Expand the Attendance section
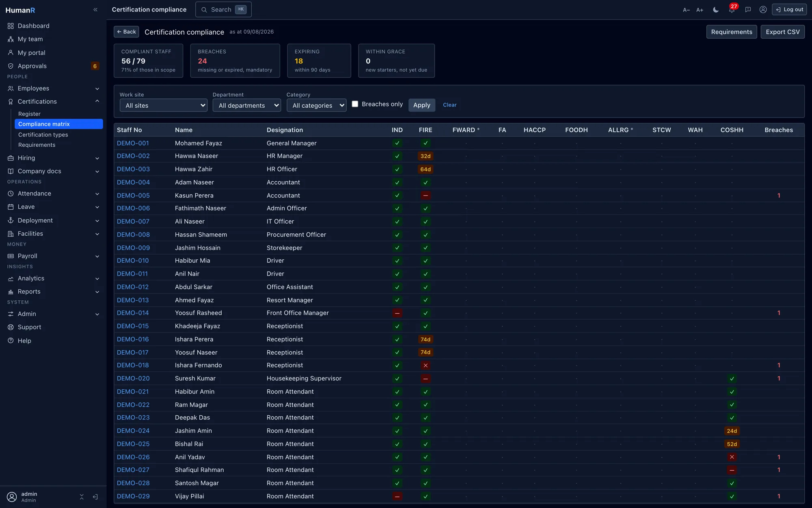812x508 pixels. coord(53,193)
